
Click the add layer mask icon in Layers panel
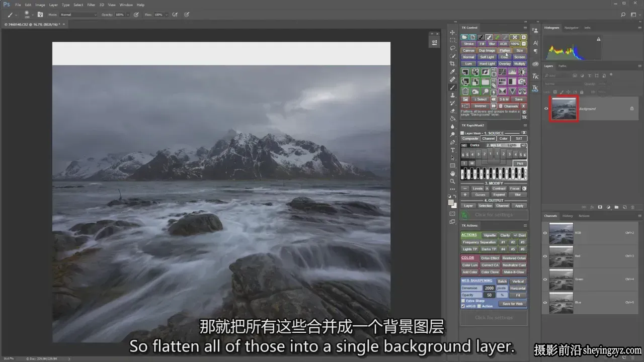tap(600, 207)
